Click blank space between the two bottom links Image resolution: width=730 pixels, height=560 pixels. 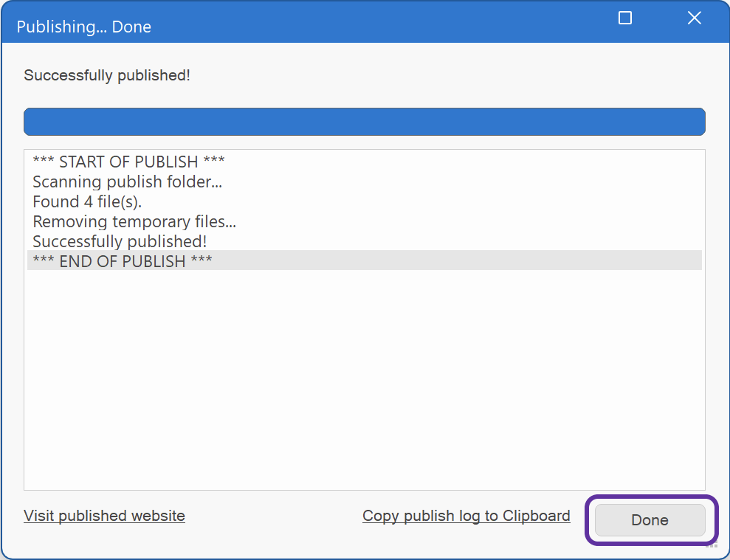pyautogui.click(x=273, y=516)
